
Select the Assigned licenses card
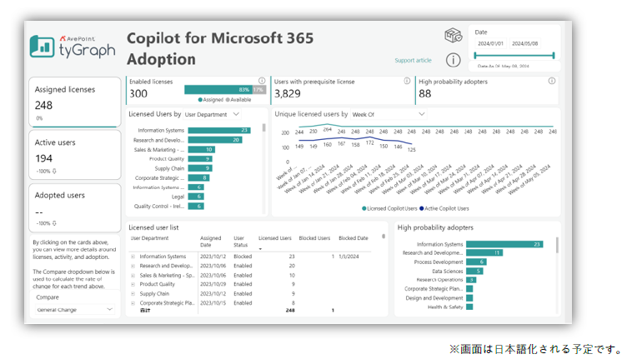click(x=75, y=102)
